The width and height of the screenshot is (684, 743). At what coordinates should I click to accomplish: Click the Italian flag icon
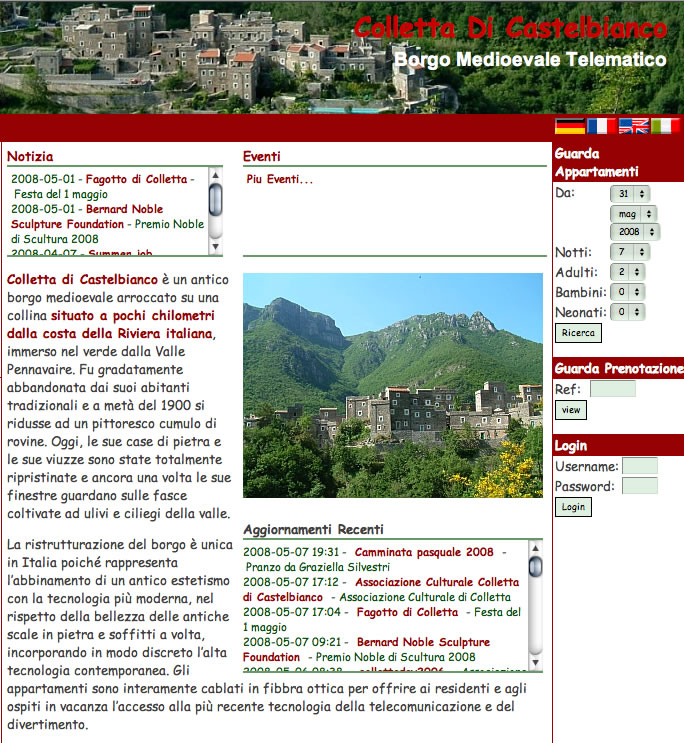665,126
